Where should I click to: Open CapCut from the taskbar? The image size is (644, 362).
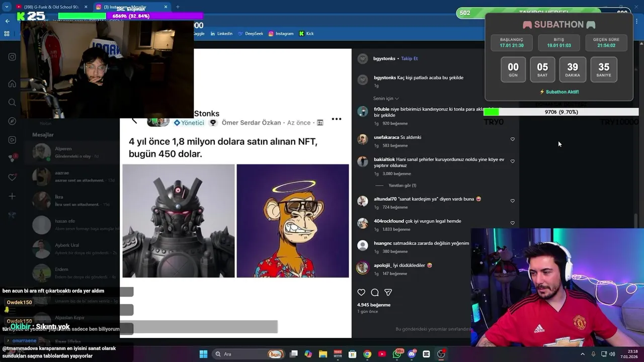pos(426,354)
